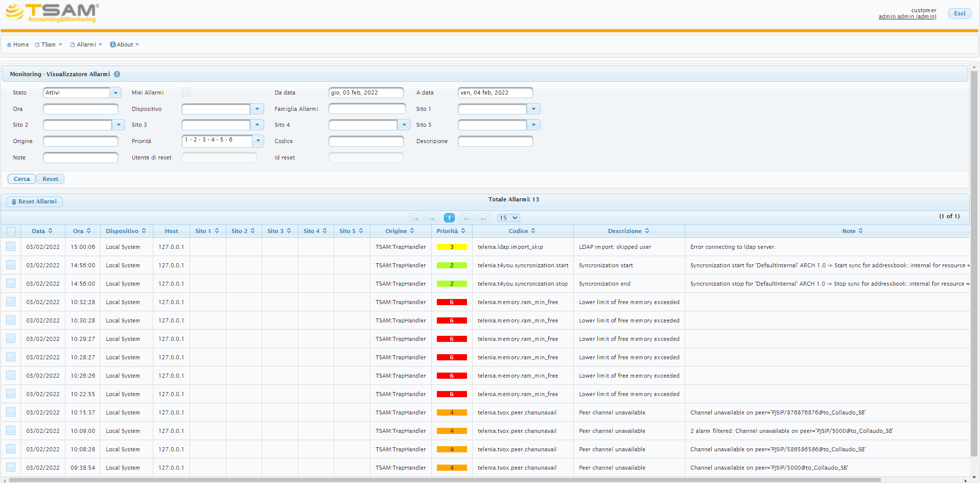980x483 pixels.
Task: Click the Cerca button
Action: point(21,179)
